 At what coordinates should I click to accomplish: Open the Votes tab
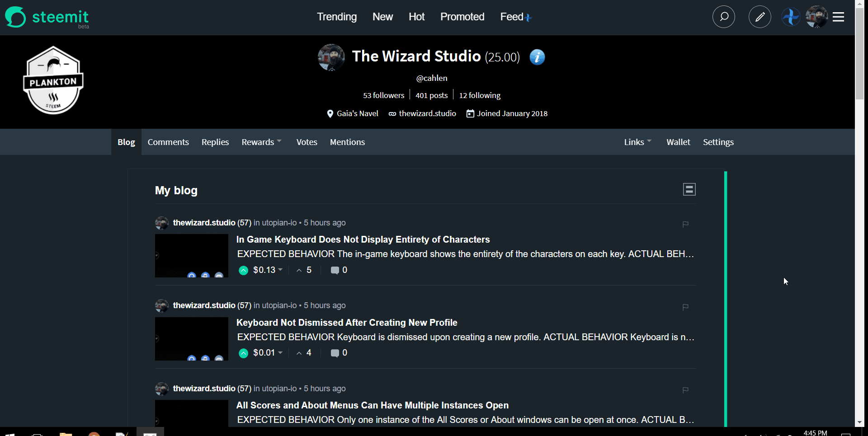click(x=307, y=142)
